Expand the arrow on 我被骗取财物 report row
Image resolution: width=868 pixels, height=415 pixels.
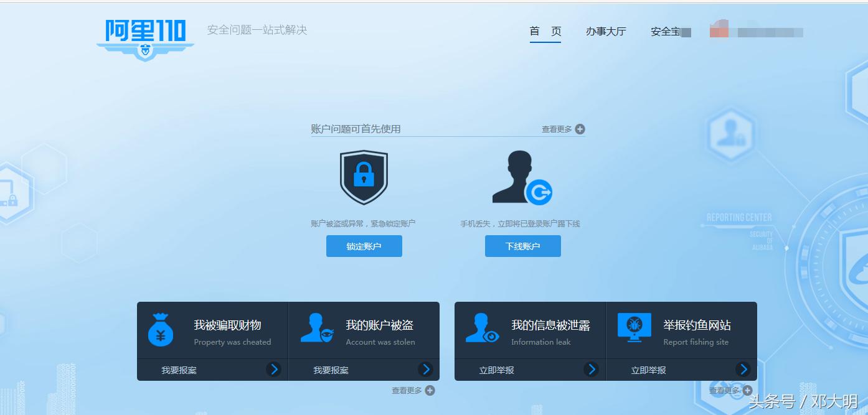pos(274,369)
